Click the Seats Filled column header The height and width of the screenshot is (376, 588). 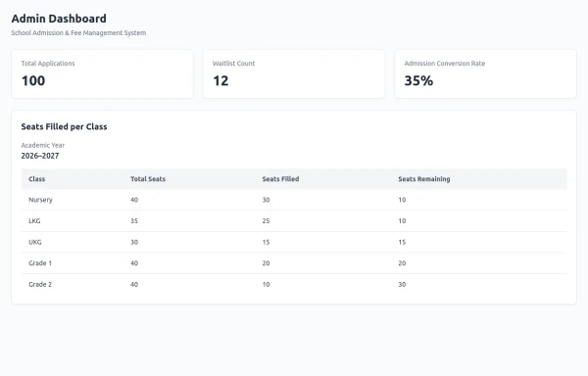(x=280, y=179)
